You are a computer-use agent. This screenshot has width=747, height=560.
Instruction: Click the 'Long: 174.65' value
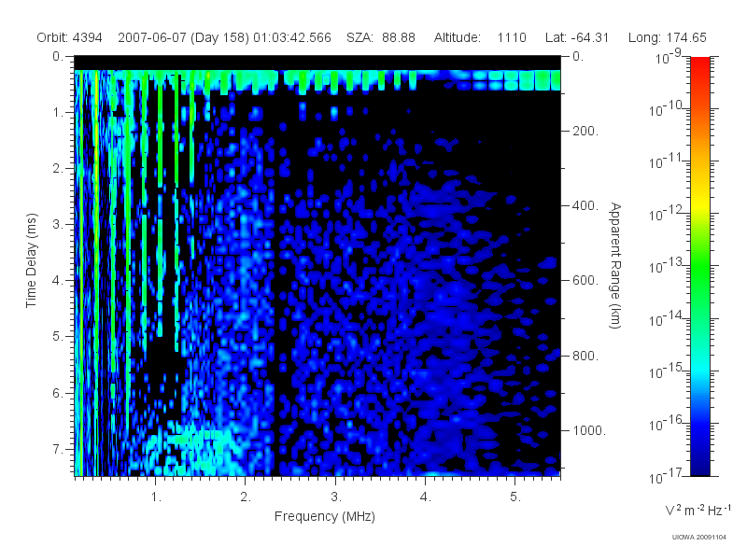(667, 37)
